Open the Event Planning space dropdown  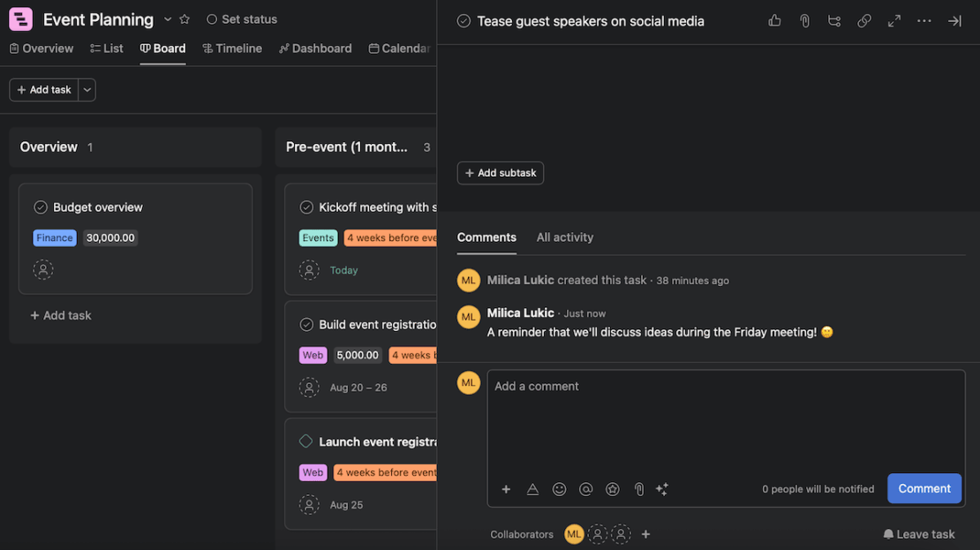coord(167,19)
